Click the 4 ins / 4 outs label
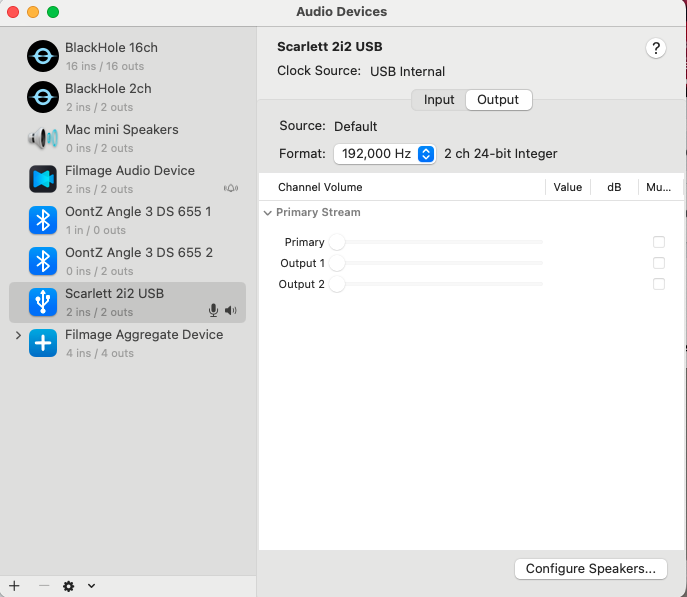The image size is (687, 597). click(100, 353)
